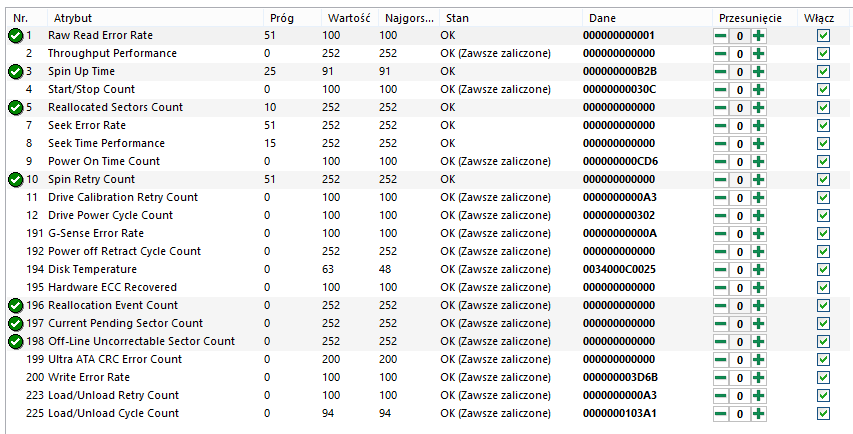Select Power On Time Count row
The width and height of the screenshot is (853, 434).
[x=428, y=162]
